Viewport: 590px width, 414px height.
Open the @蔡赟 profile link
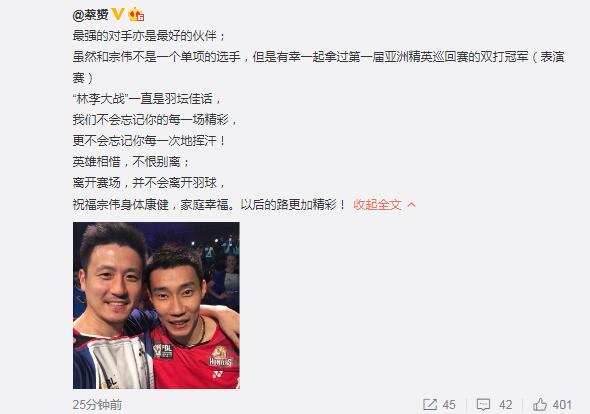(x=90, y=15)
